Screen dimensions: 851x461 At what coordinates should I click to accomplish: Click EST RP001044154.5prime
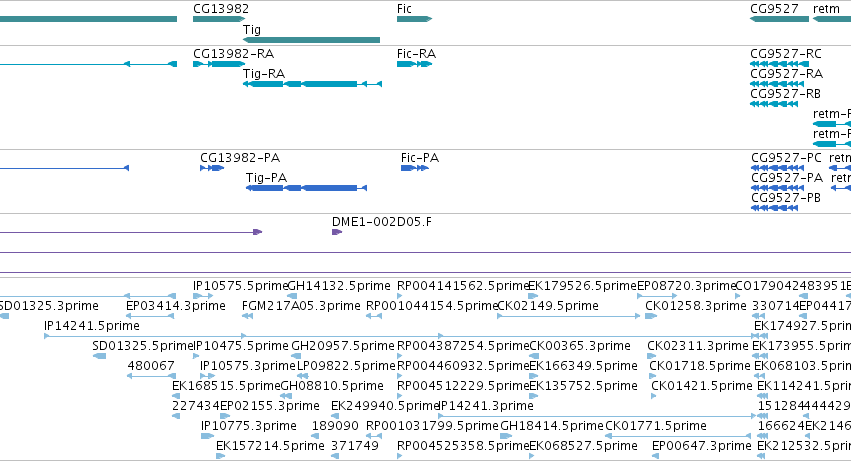click(x=432, y=306)
